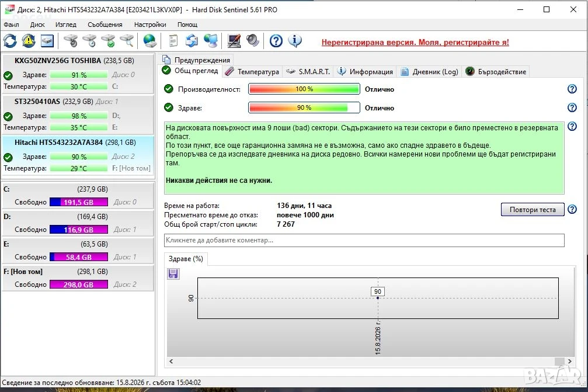Click the Повтори теста button
The height and width of the screenshot is (392, 588).
click(x=533, y=209)
